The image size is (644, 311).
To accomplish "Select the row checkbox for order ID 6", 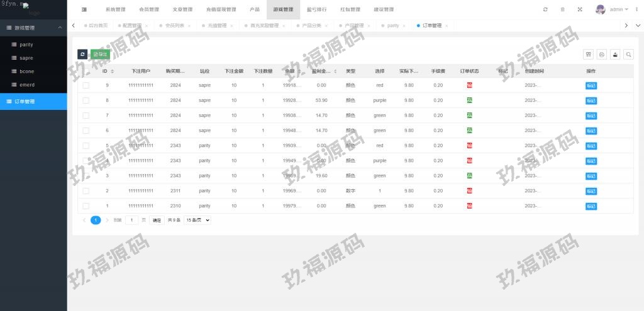I will pyautogui.click(x=86, y=130).
